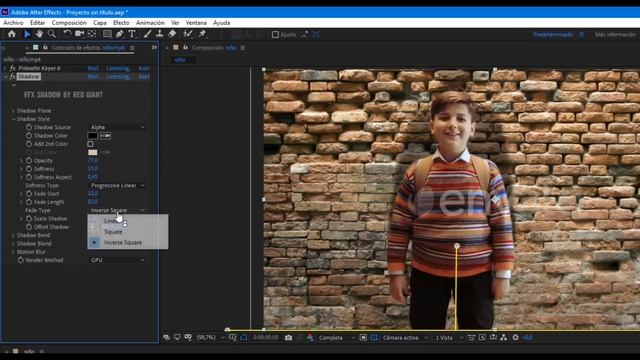Image resolution: width=640 pixels, height=360 pixels.
Task: Open the Composición menu
Action: (69, 23)
